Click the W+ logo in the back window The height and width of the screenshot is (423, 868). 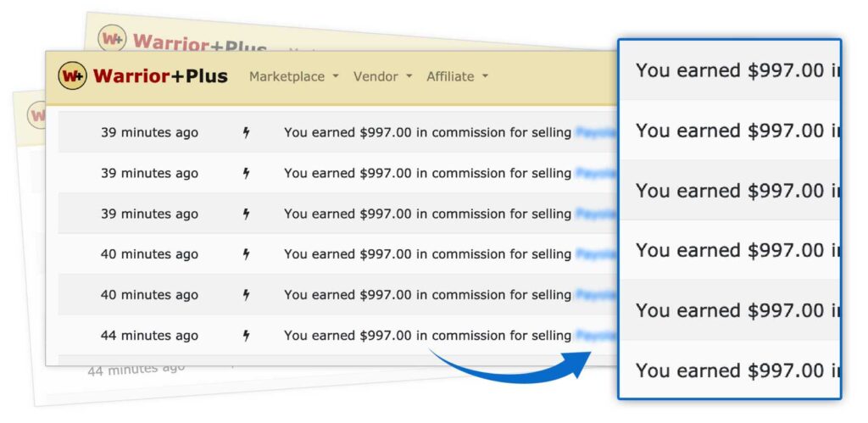tap(112, 39)
